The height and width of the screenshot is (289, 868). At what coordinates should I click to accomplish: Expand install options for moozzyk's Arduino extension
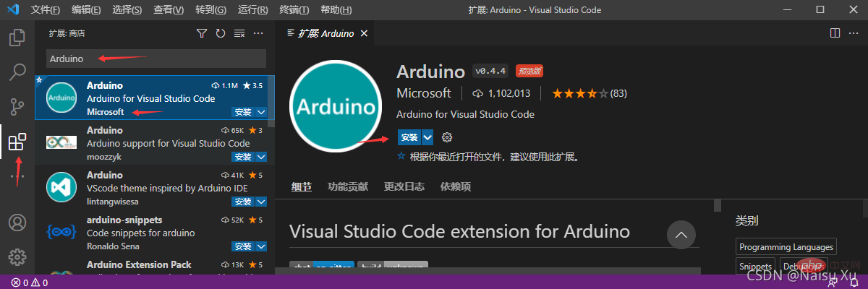point(261,157)
